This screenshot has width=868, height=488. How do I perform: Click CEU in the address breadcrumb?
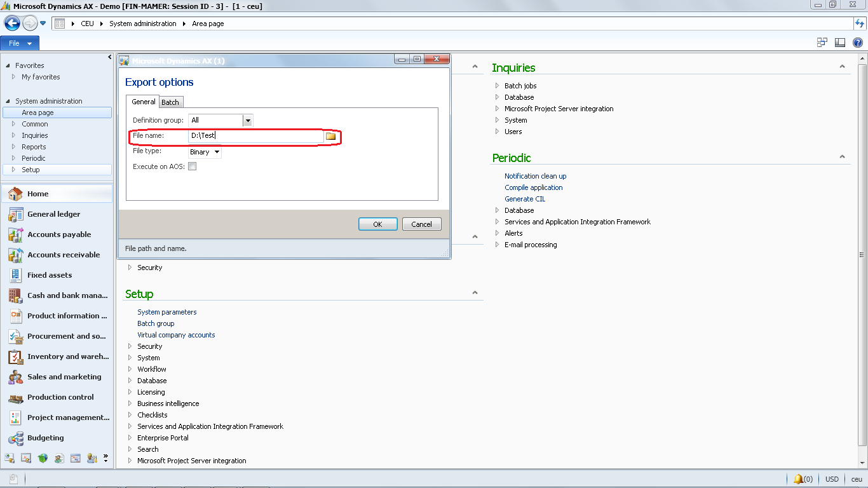[x=88, y=24]
